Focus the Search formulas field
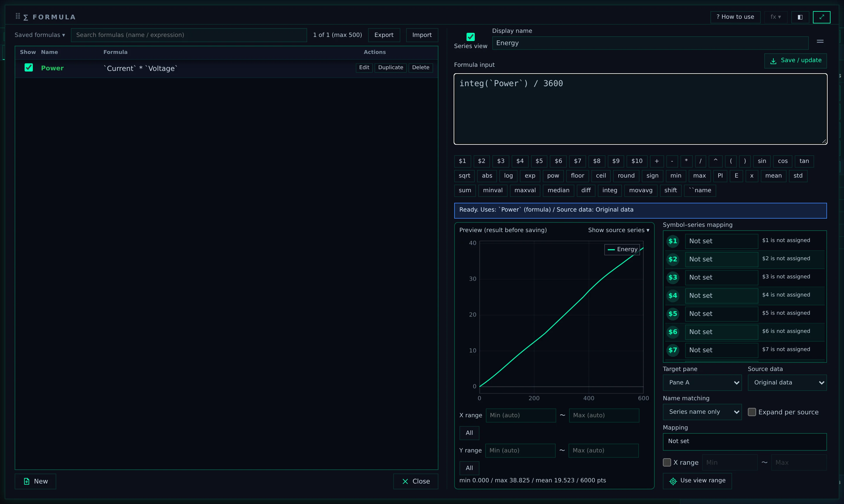The image size is (844, 504). click(x=189, y=35)
